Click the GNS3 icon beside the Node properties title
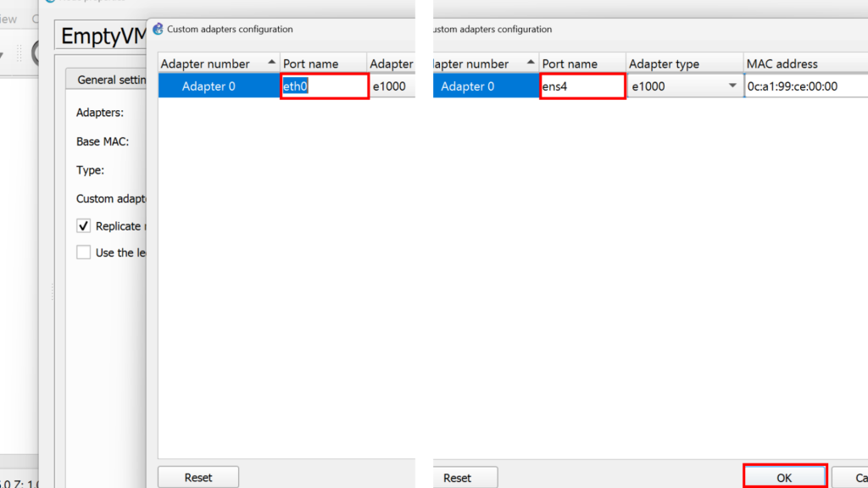The image size is (868, 488). (x=50, y=2)
